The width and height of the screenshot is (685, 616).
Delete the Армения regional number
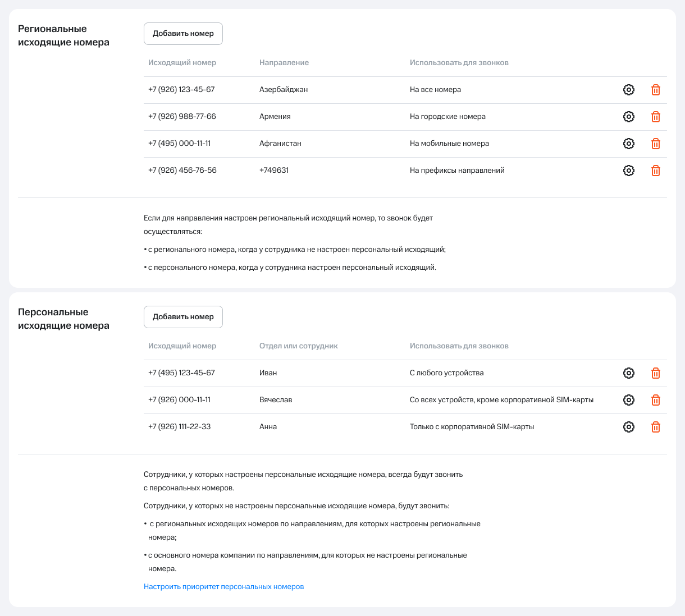tap(655, 117)
